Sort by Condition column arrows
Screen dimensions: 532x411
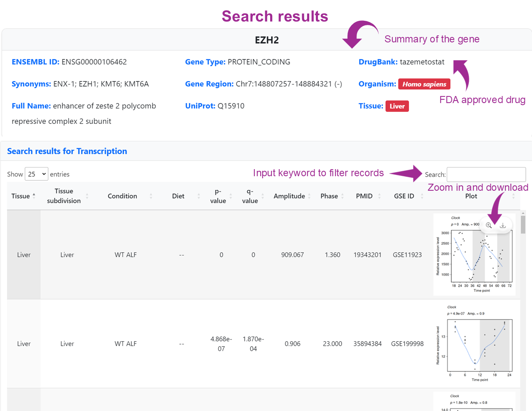(151, 196)
